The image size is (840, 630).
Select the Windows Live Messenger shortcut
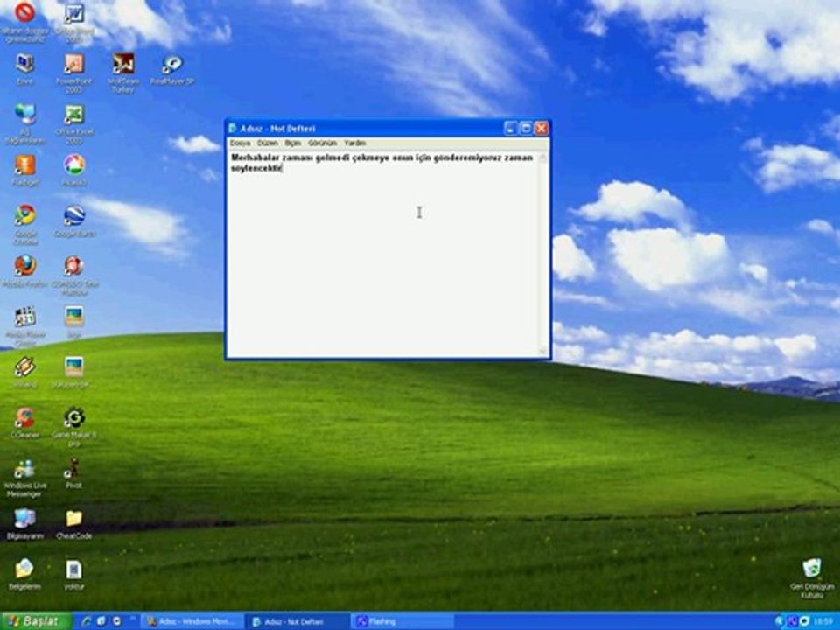pos(24,478)
